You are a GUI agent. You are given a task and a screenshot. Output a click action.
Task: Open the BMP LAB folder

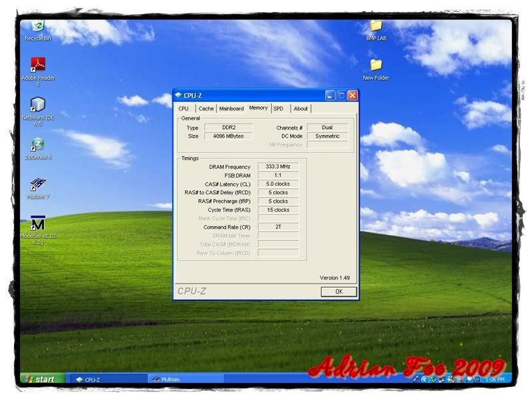(376, 31)
